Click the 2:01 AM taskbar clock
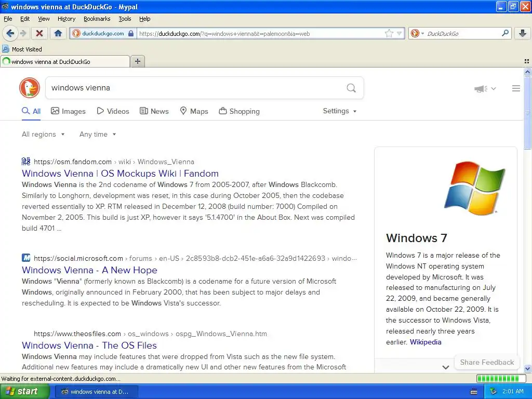The height and width of the screenshot is (399, 532). click(x=513, y=392)
